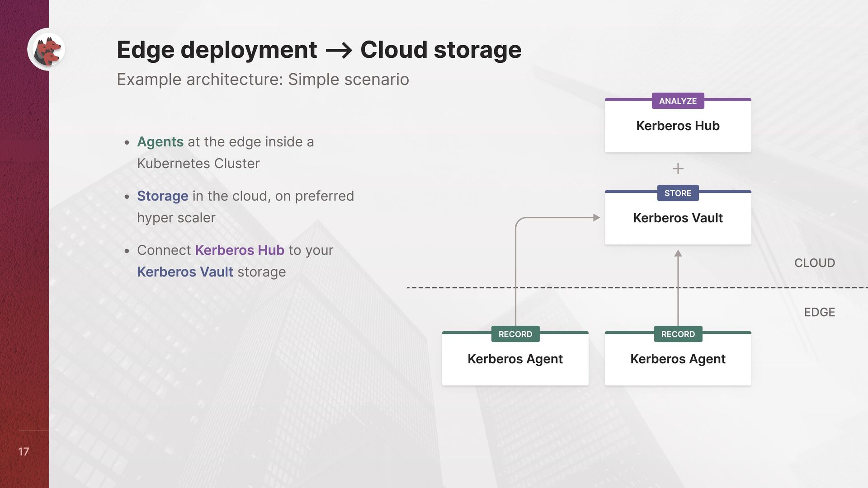The height and width of the screenshot is (488, 868).
Task: Click the blue 'Storage' highlighted word
Action: pyautogui.click(x=163, y=196)
